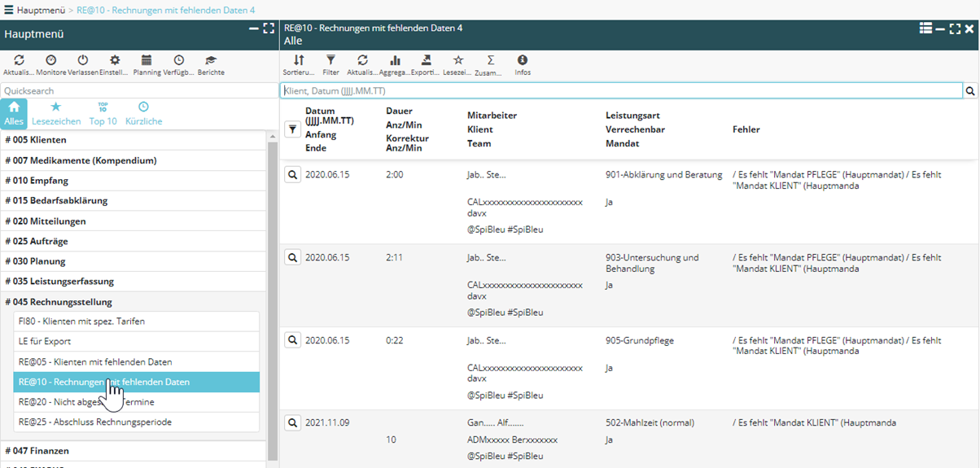Toggle the list view icon in header
This screenshot has width=980, height=468.
[x=925, y=28]
